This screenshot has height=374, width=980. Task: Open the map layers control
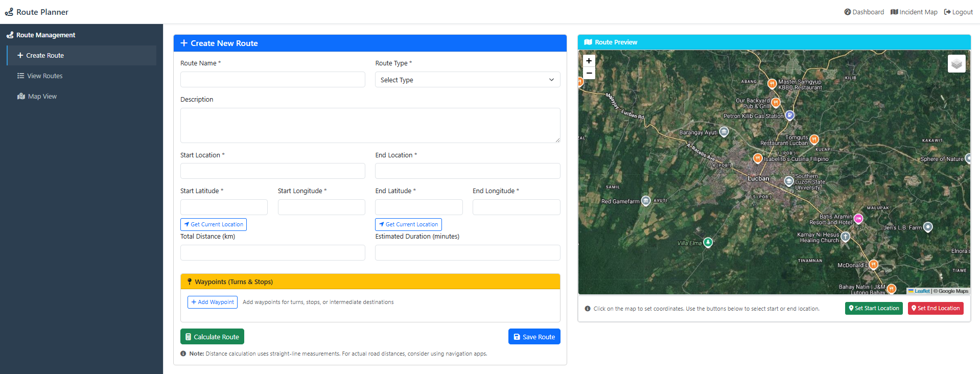(956, 64)
